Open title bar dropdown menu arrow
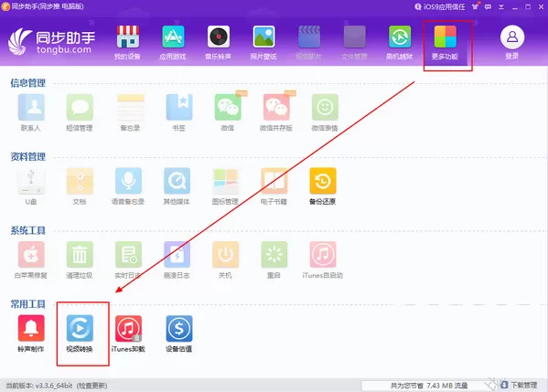Screen dimensions: 548x392 tap(501, 6)
